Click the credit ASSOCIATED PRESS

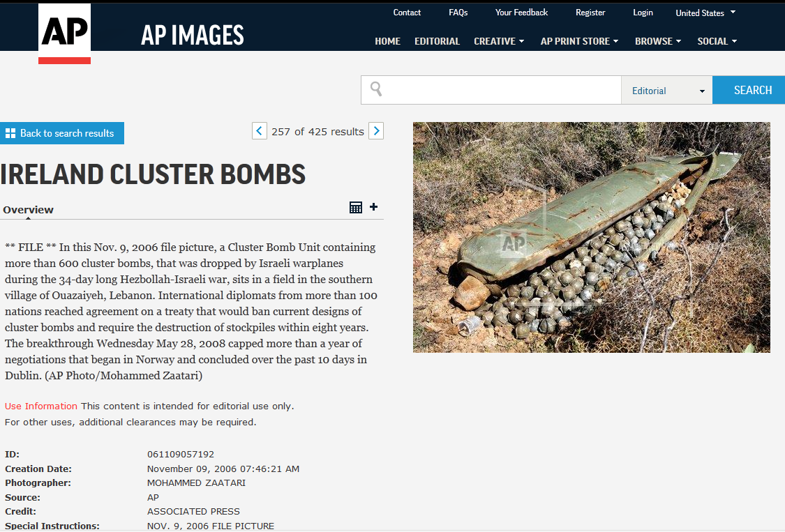[193, 512]
